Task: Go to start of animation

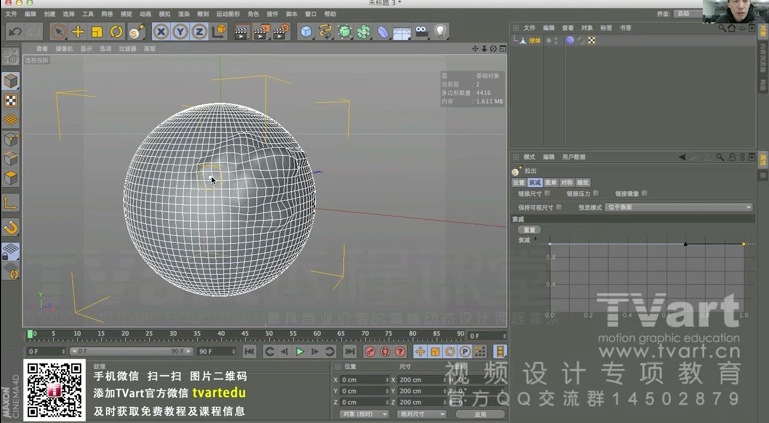Action: 250,351
